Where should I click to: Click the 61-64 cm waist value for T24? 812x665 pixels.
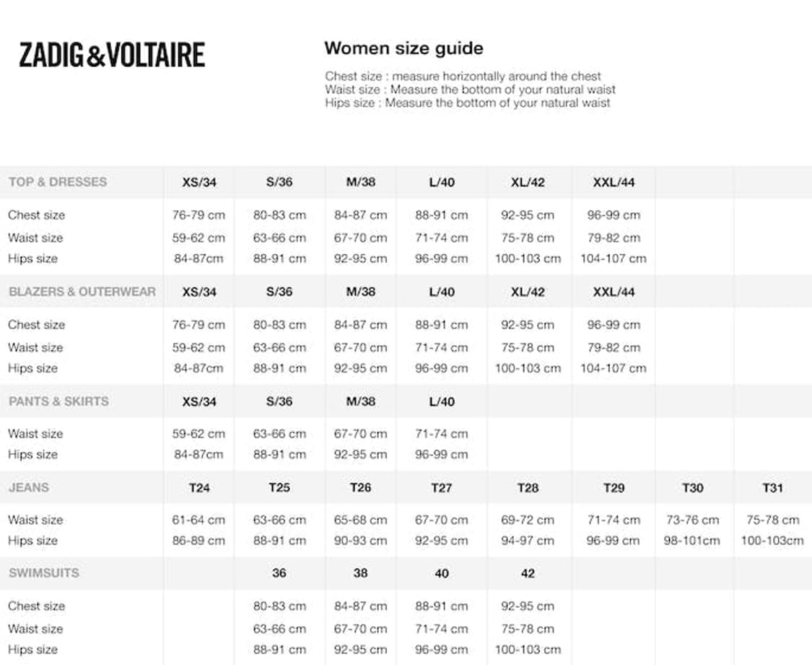198,520
